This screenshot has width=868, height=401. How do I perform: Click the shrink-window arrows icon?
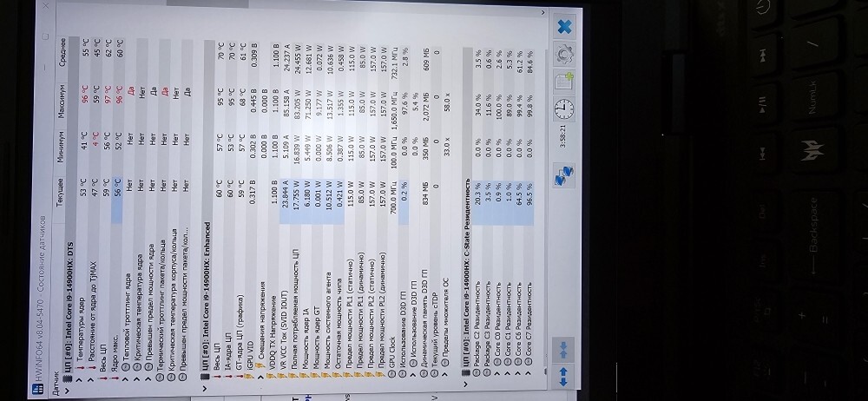coord(564,349)
